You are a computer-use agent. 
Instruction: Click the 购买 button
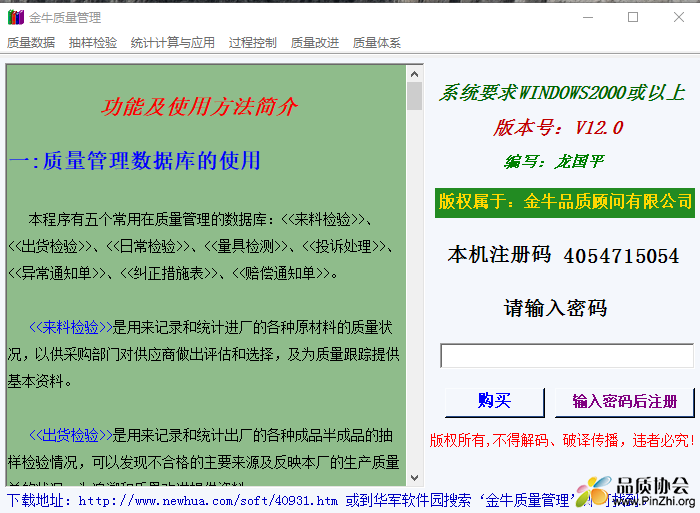coord(495,402)
